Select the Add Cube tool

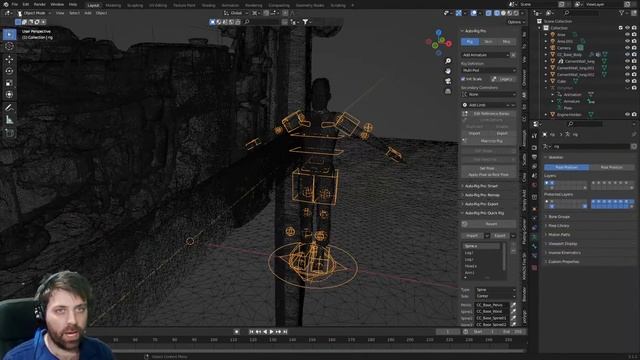click(9, 133)
